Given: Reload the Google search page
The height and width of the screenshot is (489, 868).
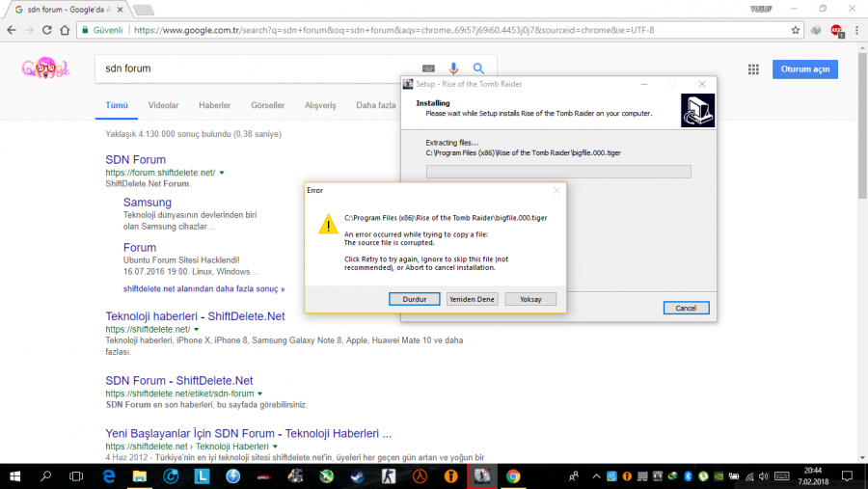Looking at the screenshot, I should tap(46, 30).
